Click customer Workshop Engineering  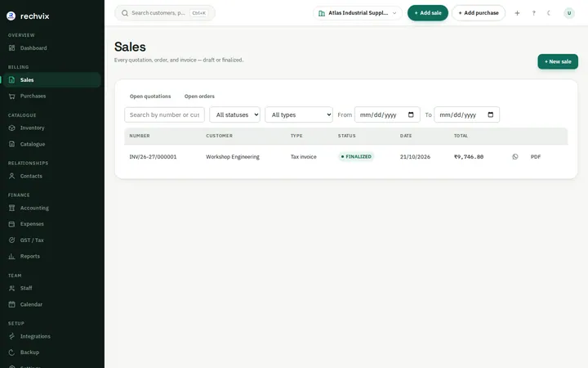pyautogui.click(x=233, y=157)
